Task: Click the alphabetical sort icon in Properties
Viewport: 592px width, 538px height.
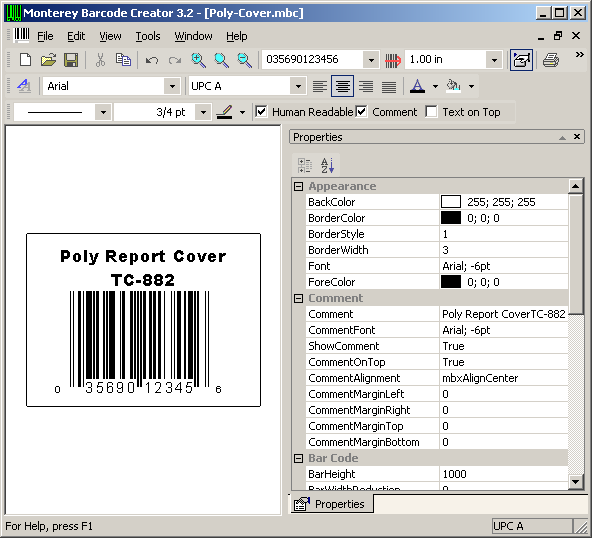Action: pyautogui.click(x=327, y=165)
